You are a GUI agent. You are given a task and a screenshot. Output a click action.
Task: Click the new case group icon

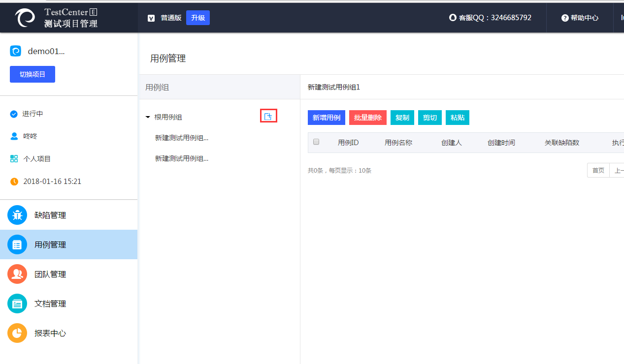[x=268, y=117]
